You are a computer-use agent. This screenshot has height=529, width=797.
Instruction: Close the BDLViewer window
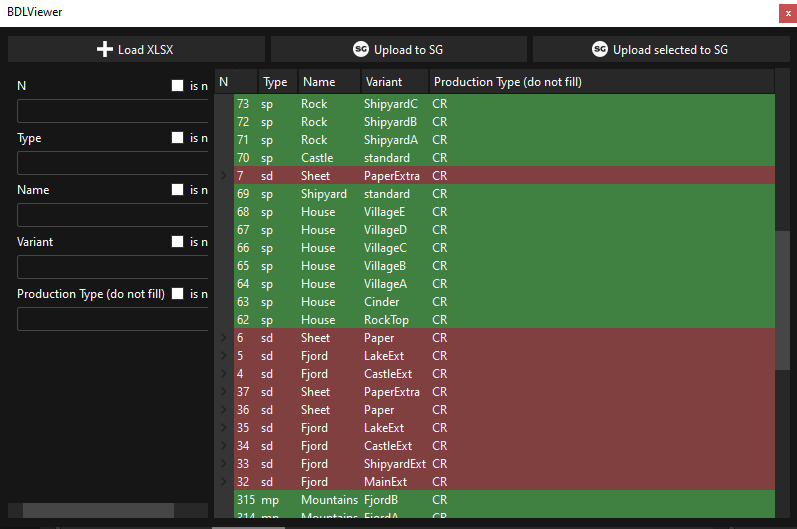[788, 13]
